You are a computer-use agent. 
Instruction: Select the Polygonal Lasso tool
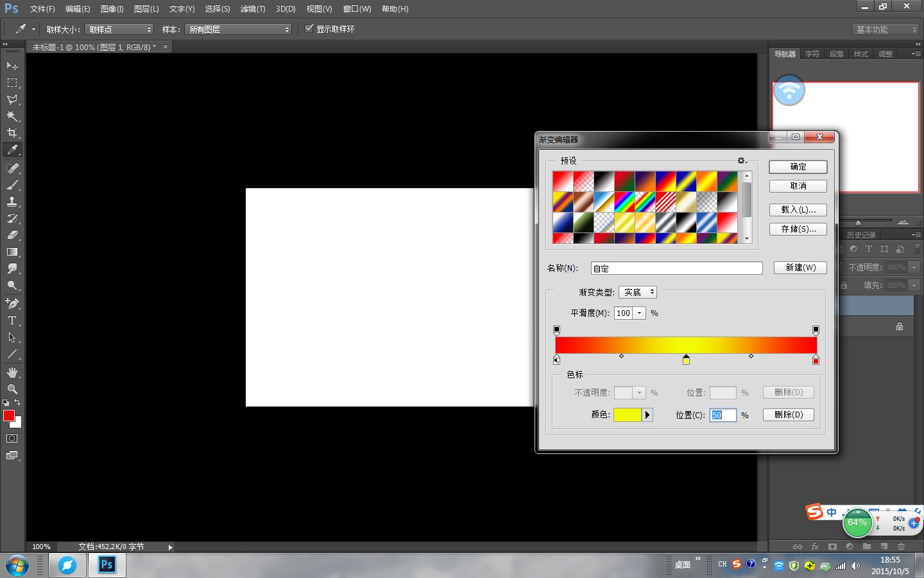coord(12,100)
